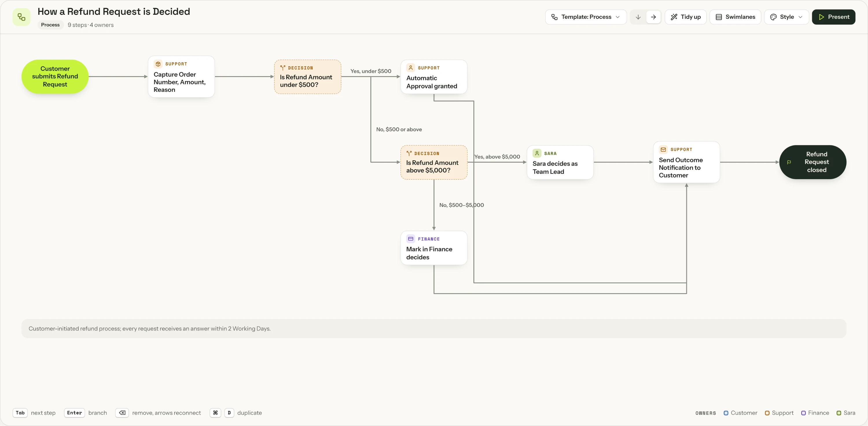This screenshot has width=868, height=426.
Task: Start presentation with Present button
Action: tap(833, 17)
